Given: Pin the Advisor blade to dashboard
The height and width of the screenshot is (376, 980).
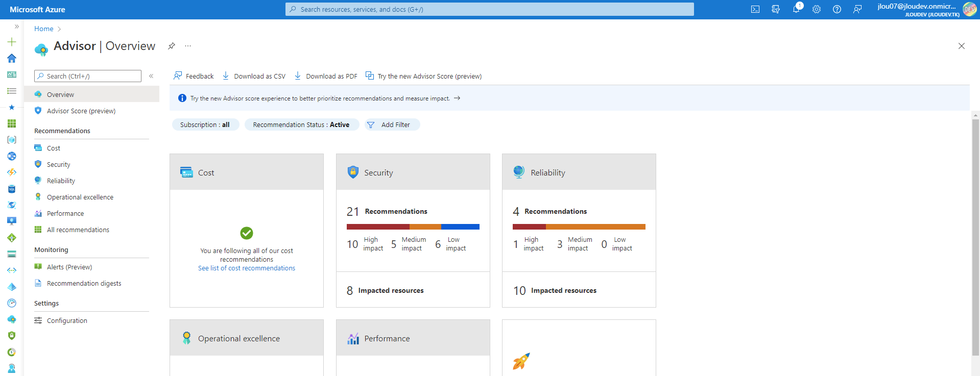Looking at the screenshot, I should (x=172, y=46).
